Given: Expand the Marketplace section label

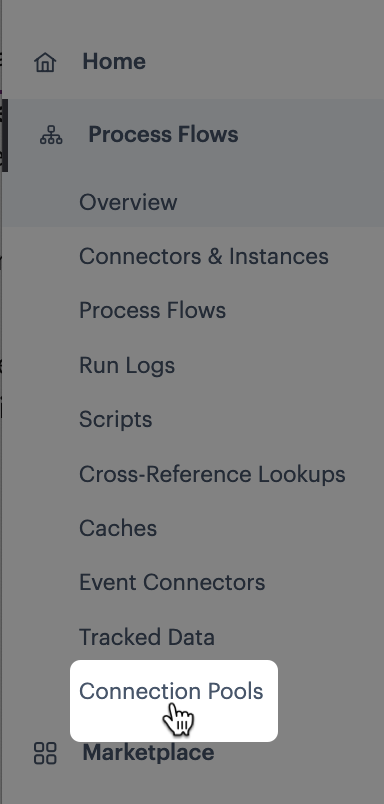Looking at the screenshot, I should [x=148, y=753].
